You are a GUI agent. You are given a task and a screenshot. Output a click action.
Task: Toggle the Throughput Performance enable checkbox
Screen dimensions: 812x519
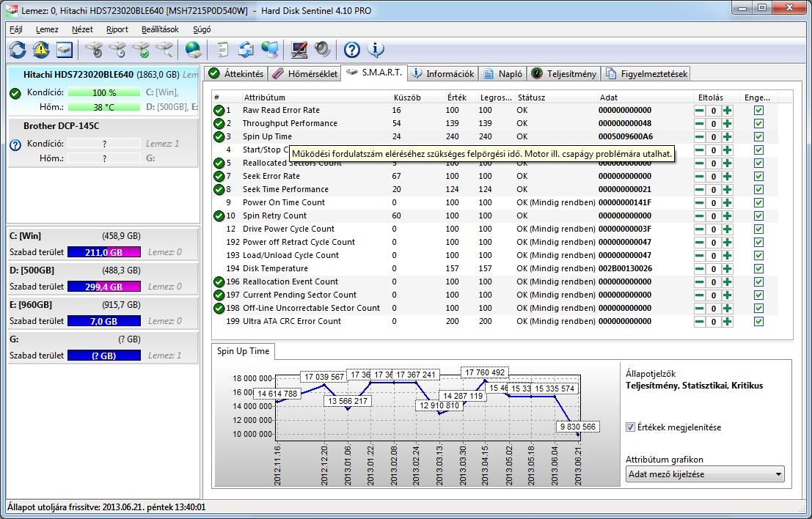pos(758,124)
